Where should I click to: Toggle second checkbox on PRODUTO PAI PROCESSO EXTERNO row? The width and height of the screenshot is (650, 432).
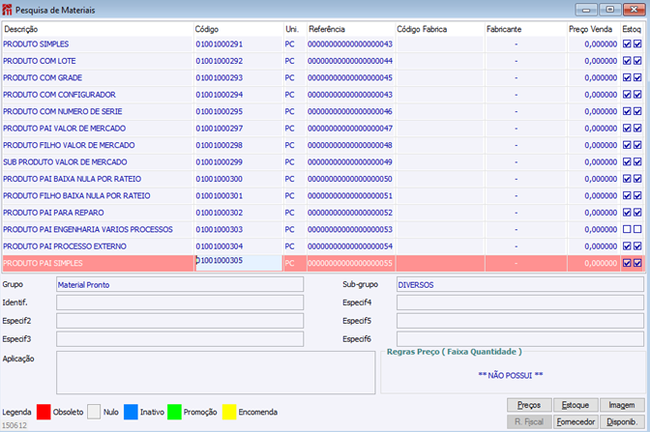coord(638,246)
